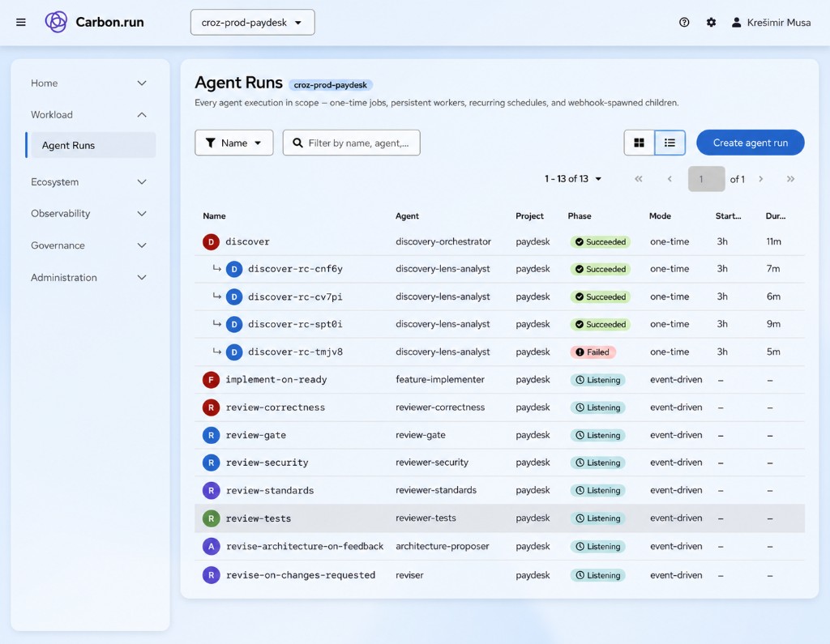Open the revise-architecture-on-feedback run
This screenshot has height=644, width=830.
305,546
